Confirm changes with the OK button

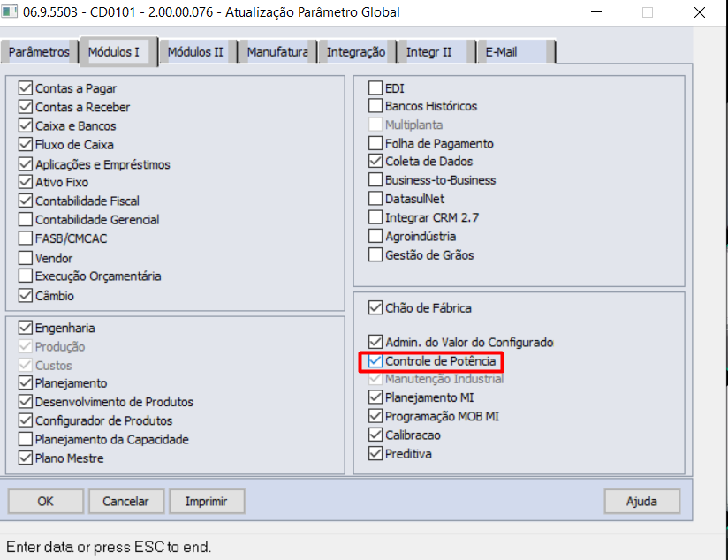(x=46, y=501)
